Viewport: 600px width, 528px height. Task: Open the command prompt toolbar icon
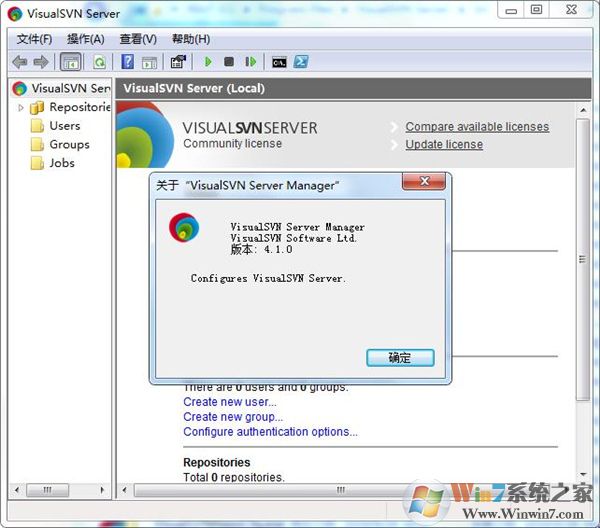[x=279, y=62]
